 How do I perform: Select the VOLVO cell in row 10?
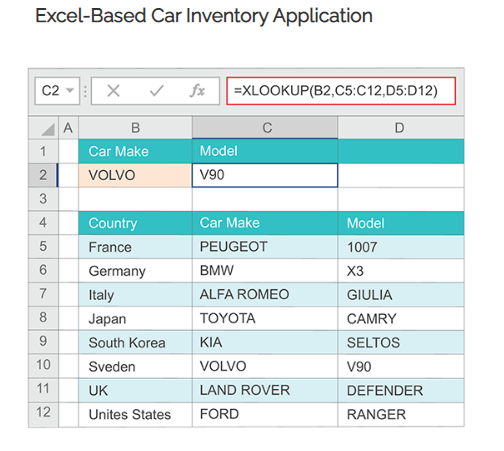point(265,366)
